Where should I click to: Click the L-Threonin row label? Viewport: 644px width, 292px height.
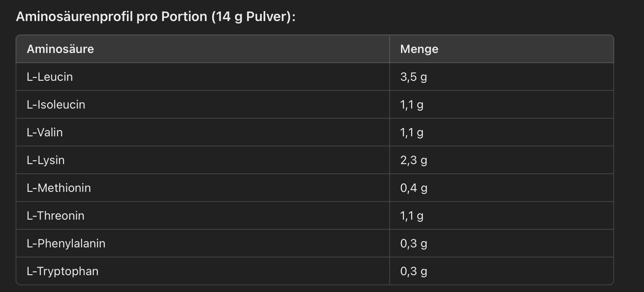(x=55, y=215)
